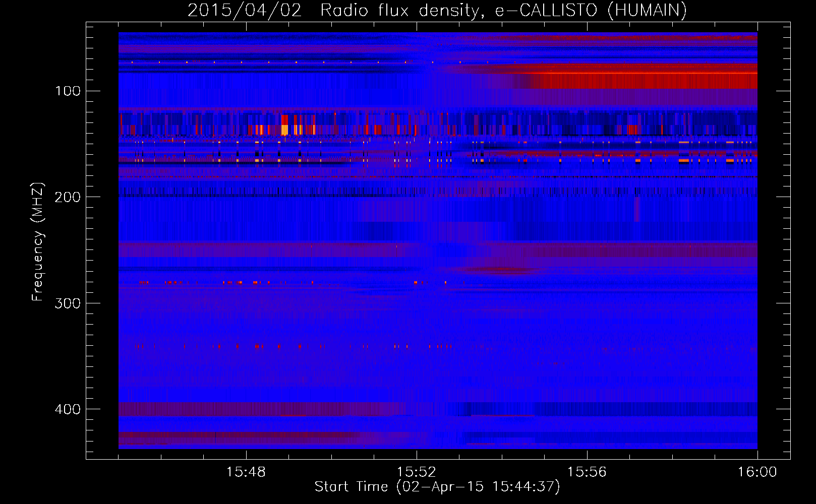Click the "100" frequency tick label
This screenshot has height=504, width=816.
[68, 91]
